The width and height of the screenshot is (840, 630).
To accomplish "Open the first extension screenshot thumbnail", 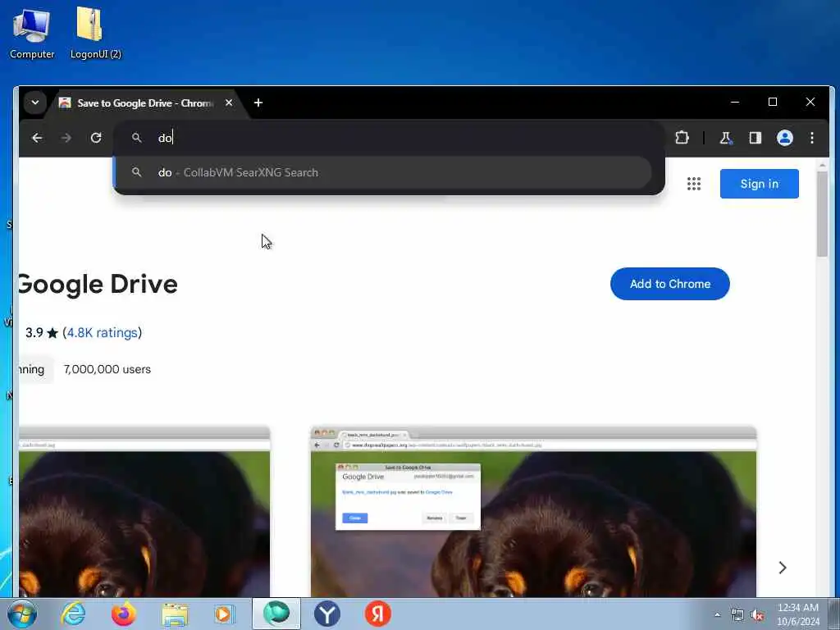I will (144, 512).
